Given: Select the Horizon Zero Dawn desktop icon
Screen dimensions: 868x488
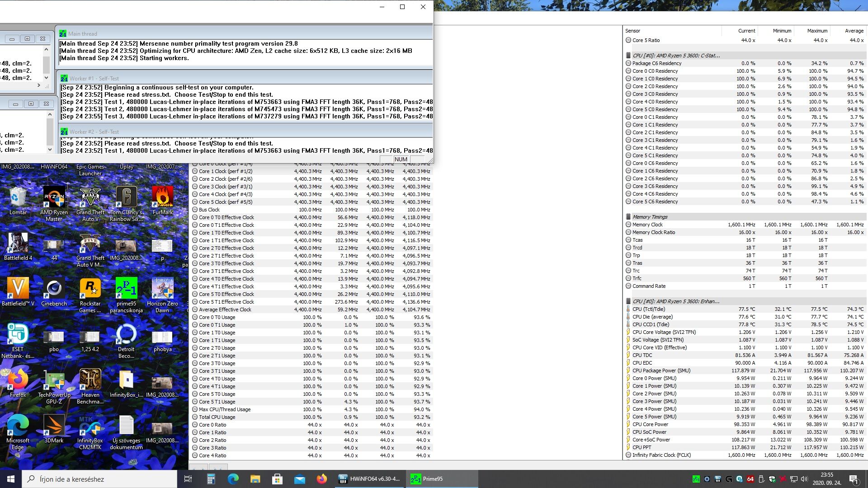Looking at the screenshot, I should [x=163, y=295].
